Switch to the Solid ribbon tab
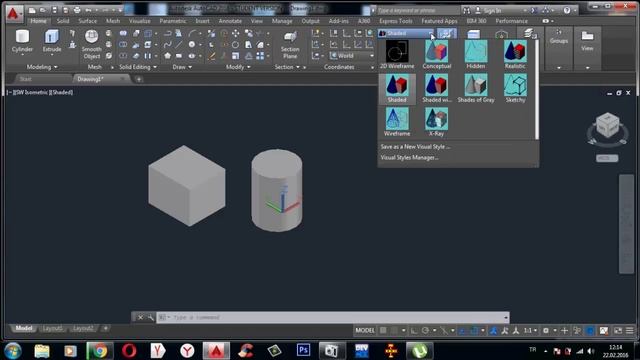Screen dimensions: 640x360 [63, 21]
